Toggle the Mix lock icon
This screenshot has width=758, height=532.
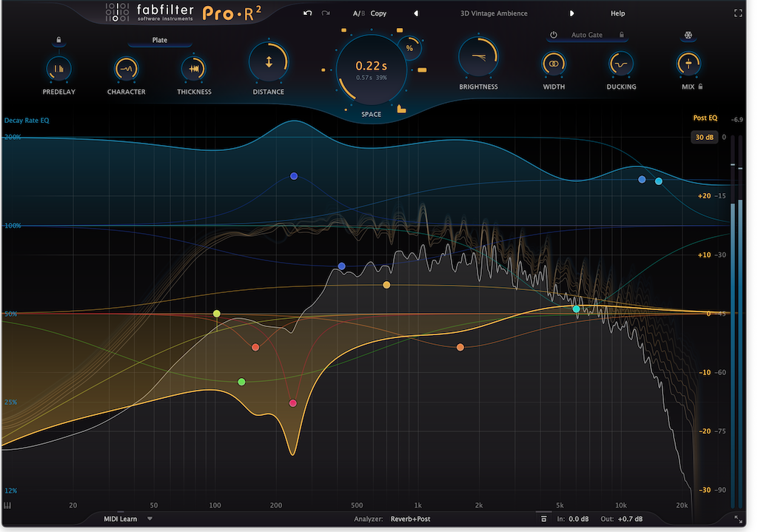(700, 87)
